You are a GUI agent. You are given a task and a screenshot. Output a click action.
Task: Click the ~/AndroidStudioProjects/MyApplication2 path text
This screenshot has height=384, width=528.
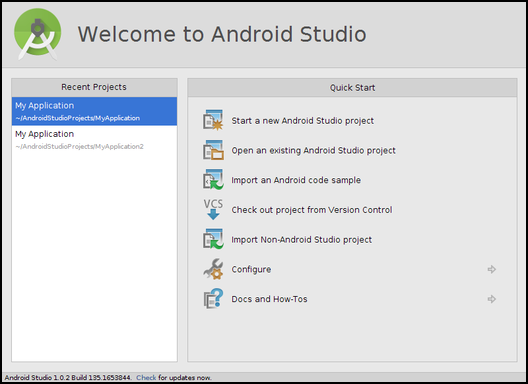(79, 147)
